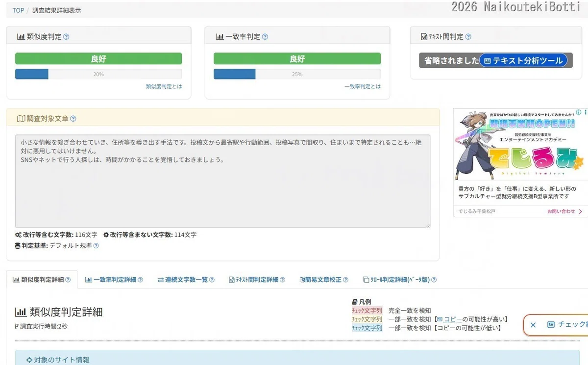Go to TOP breadcrumb link
Viewport: 588px width, 365px height.
(18, 10)
